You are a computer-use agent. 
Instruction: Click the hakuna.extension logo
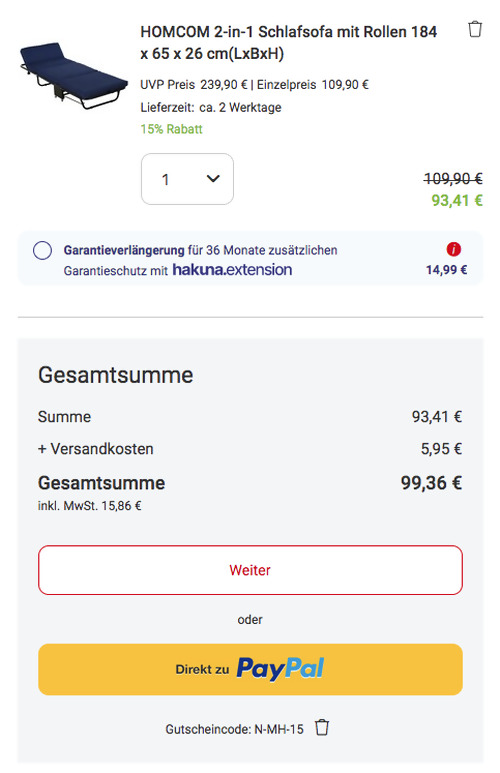pos(232,270)
